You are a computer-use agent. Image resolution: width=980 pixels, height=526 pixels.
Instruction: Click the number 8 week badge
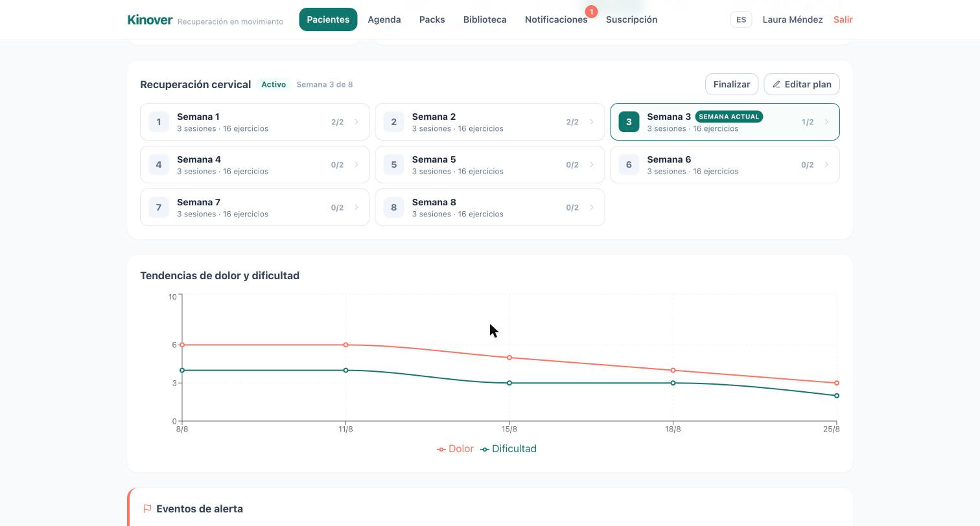point(393,207)
